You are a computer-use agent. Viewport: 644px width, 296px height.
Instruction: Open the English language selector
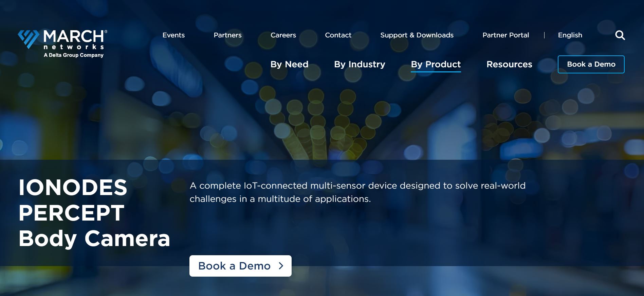(570, 35)
